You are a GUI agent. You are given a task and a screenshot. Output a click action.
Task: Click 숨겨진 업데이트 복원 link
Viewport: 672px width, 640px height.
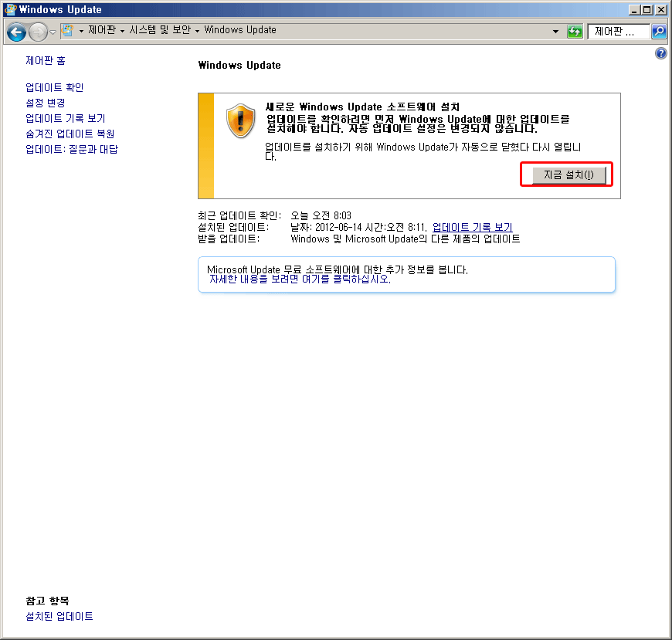[x=70, y=134]
